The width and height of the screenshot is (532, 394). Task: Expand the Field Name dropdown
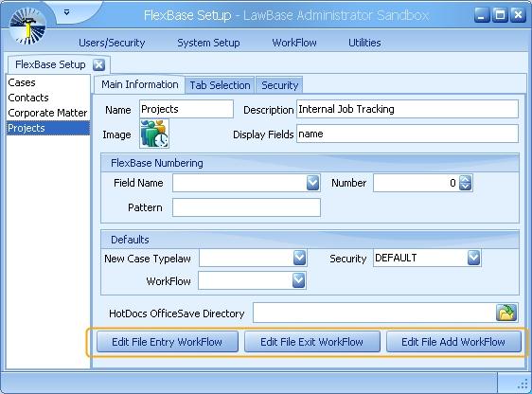click(x=312, y=183)
